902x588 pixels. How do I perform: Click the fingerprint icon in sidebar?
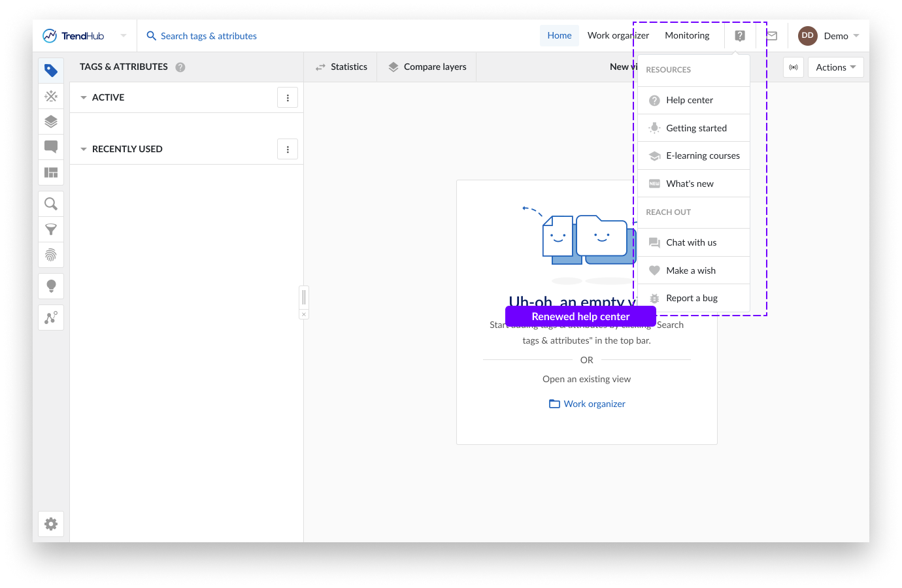(51, 255)
